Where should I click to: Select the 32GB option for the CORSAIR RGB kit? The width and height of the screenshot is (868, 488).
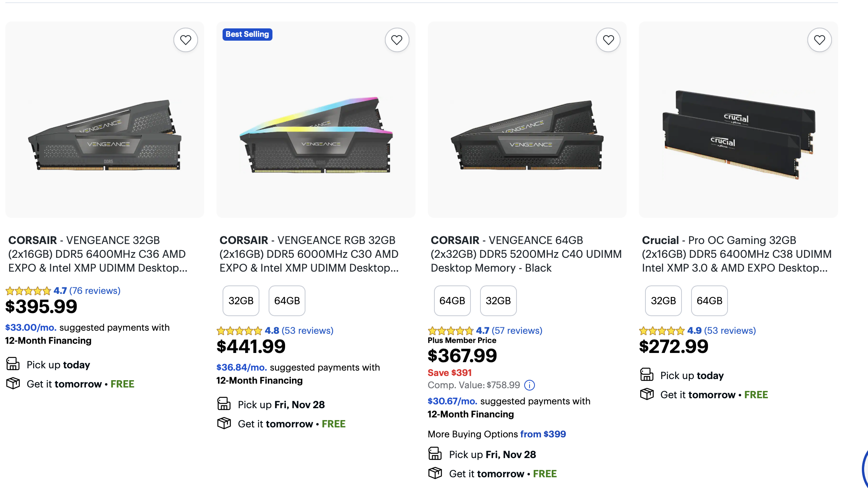click(x=241, y=301)
